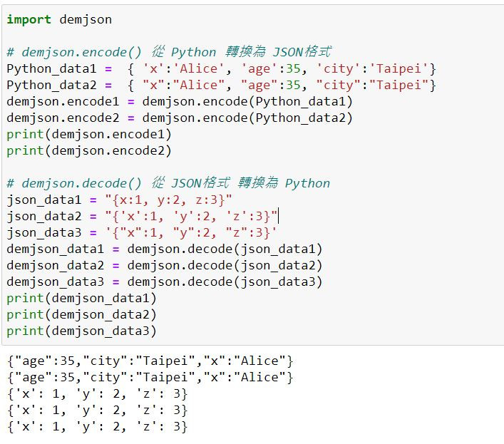Click the json_data1 string assignment
Viewport: 504px width, 444px height.
tap(119, 200)
